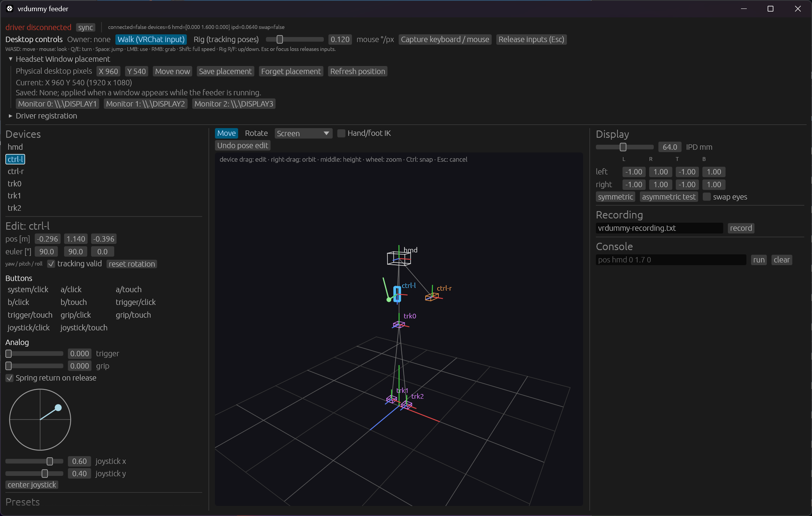
Task: Click the record button
Action: 741,228
